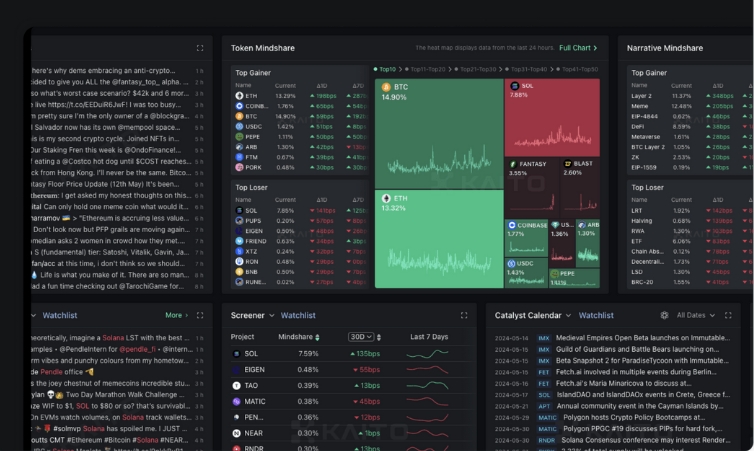The height and width of the screenshot is (451, 754).
Task: Click the MATIC icon in Screener
Action: [236, 401]
